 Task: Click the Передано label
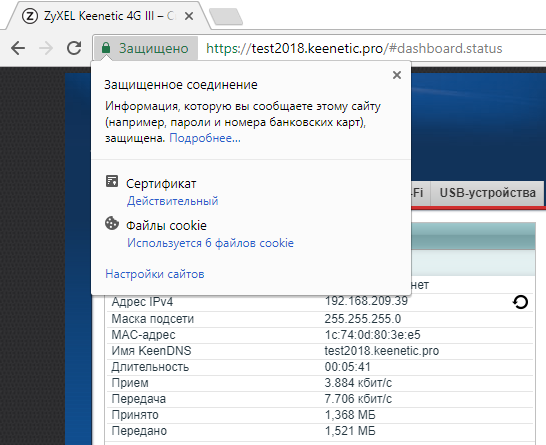(139, 431)
